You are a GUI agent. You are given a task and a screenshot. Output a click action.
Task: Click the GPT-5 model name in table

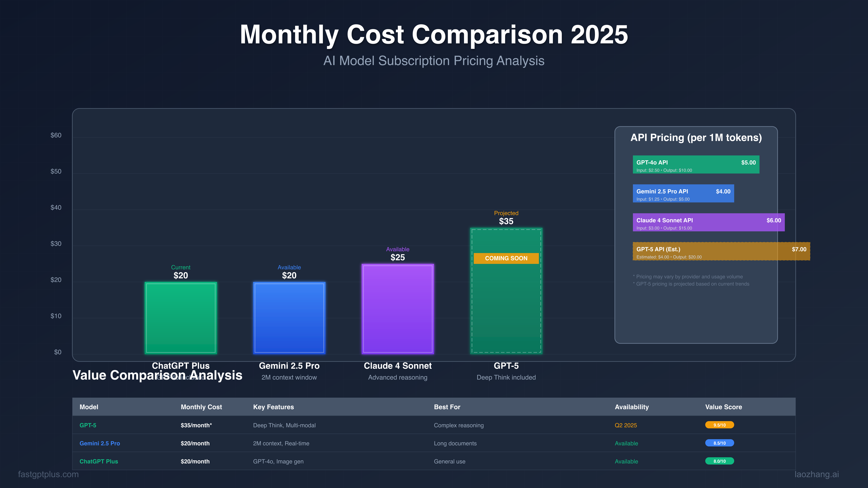tap(88, 425)
